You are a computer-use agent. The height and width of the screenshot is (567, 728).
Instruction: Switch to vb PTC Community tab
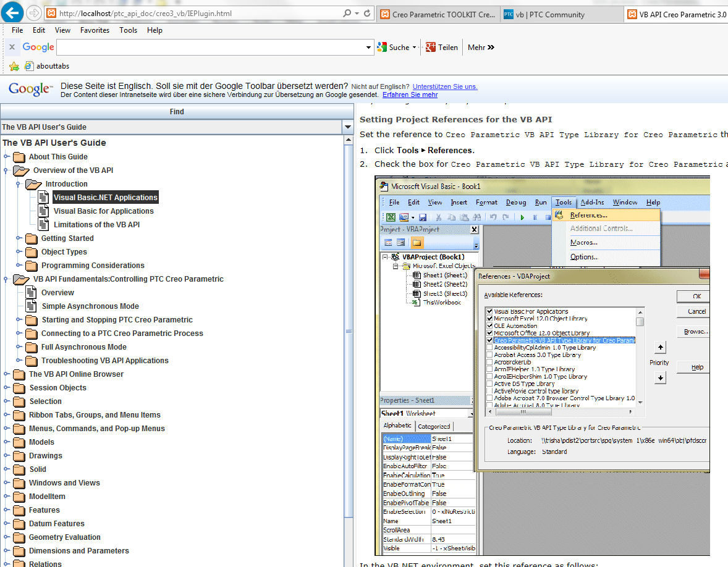[x=562, y=14]
